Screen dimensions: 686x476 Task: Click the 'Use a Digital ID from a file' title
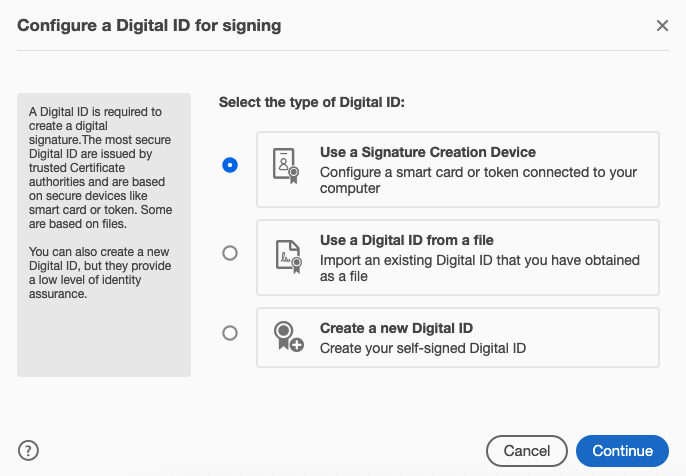(406, 241)
